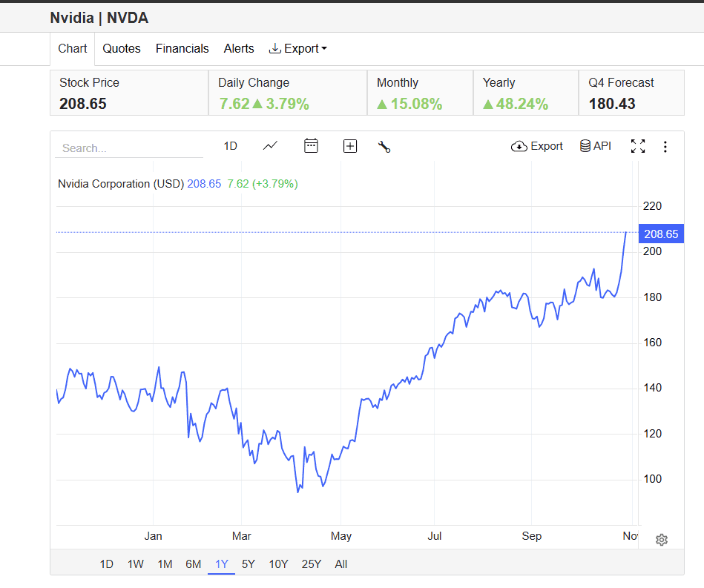Enter fullscreen with the expand icon

638,146
